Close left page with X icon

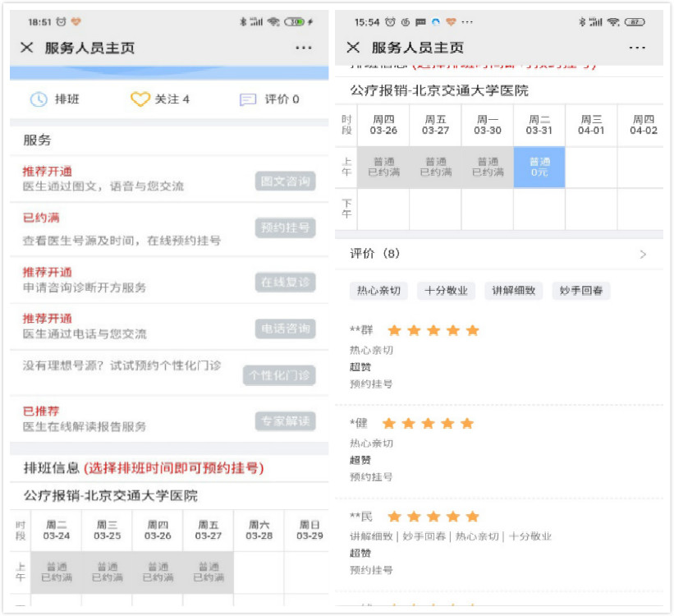pos(27,48)
